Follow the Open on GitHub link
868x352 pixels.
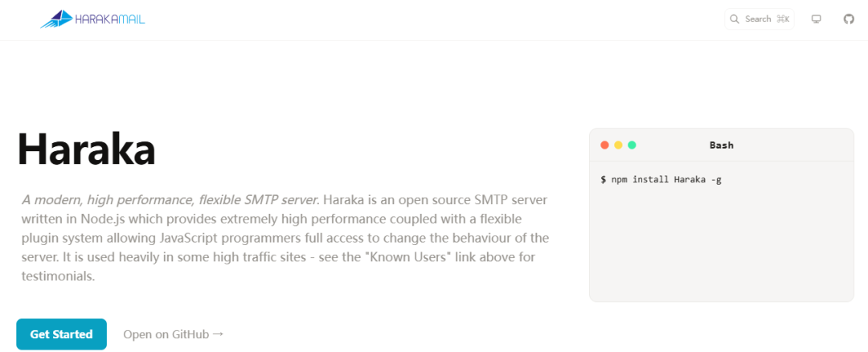[x=166, y=334]
